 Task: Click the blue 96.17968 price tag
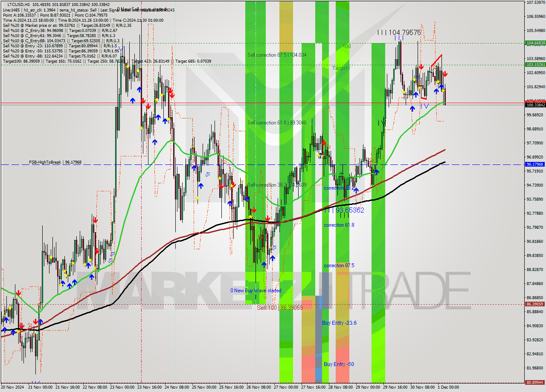(x=535, y=164)
